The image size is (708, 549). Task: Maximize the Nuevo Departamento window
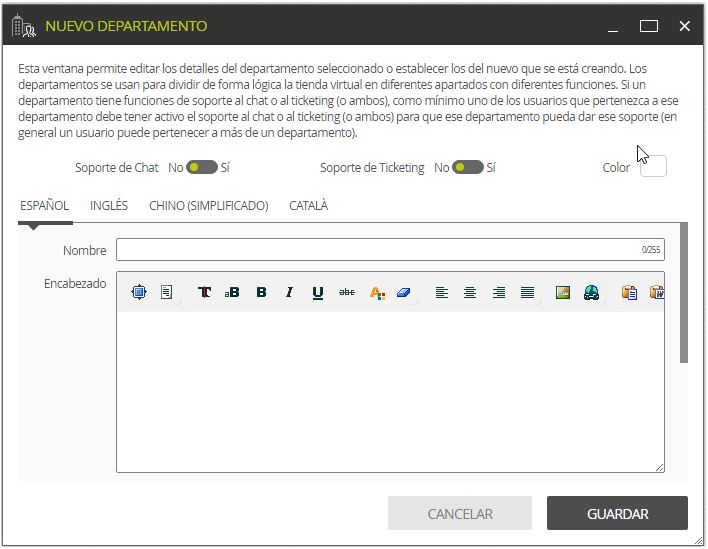tap(648, 26)
